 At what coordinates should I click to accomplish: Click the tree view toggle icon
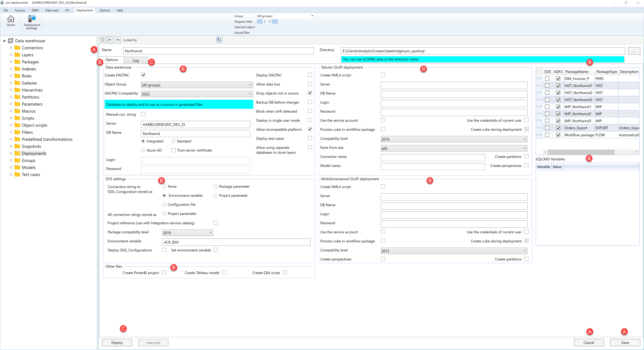click(x=103, y=40)
